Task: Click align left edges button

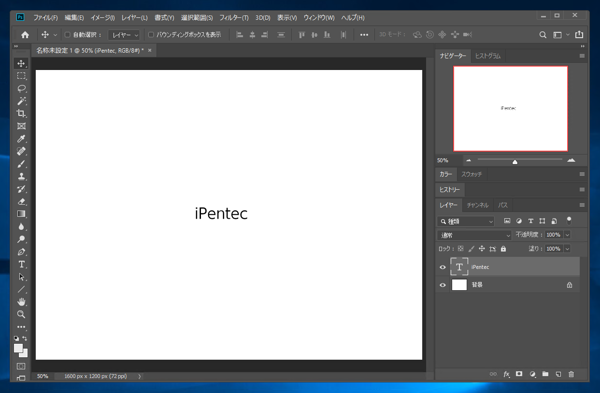Action: pos(240,35)
